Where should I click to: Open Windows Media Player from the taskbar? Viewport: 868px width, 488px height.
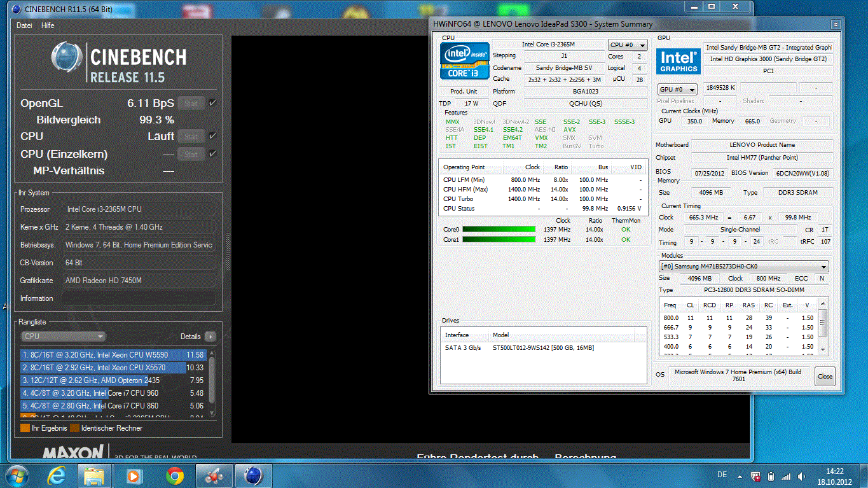pos(134,475)
